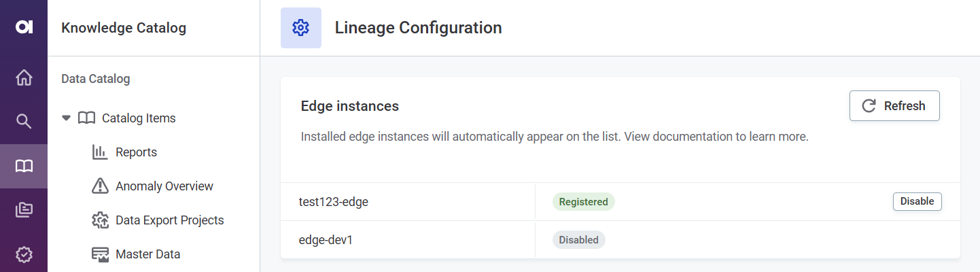Select Master Data menu item
980x272 pixels.
147,254
